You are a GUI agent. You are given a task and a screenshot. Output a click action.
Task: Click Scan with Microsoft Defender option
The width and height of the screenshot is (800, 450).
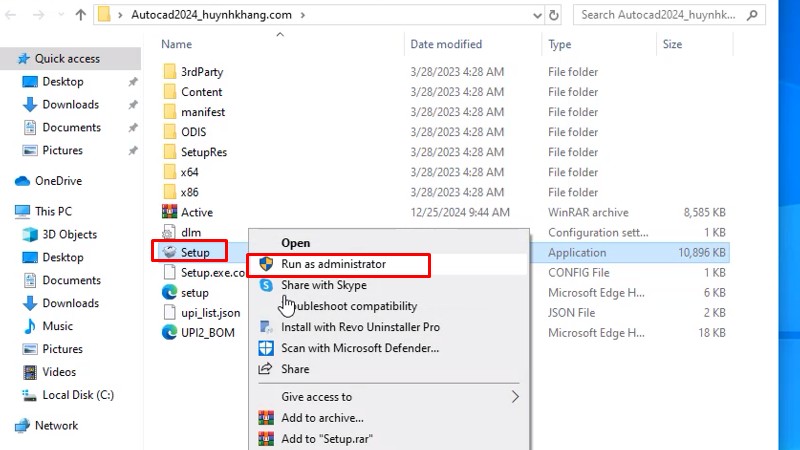(x=360, y=348)
